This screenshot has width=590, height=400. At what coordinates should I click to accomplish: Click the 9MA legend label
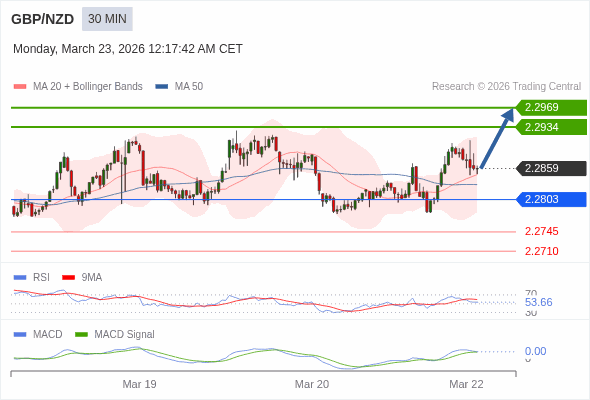click(x=92, y=278)
